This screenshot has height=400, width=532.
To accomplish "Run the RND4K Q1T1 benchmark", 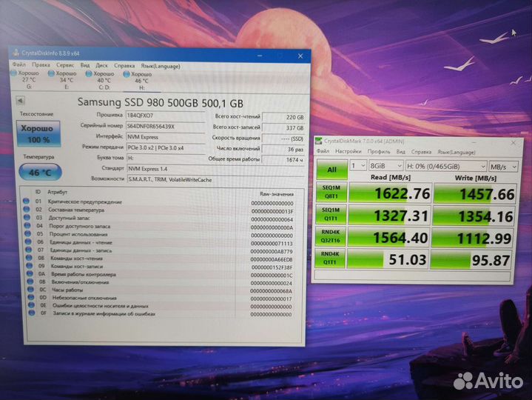I will tap(329, 258).
